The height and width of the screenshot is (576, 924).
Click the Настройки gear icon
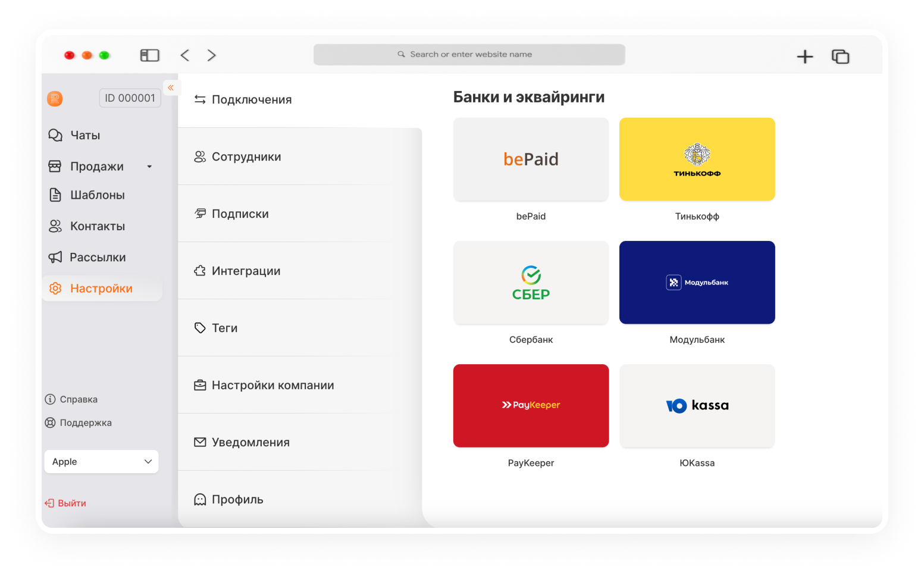pyautogui.click(x=55, y=289)
